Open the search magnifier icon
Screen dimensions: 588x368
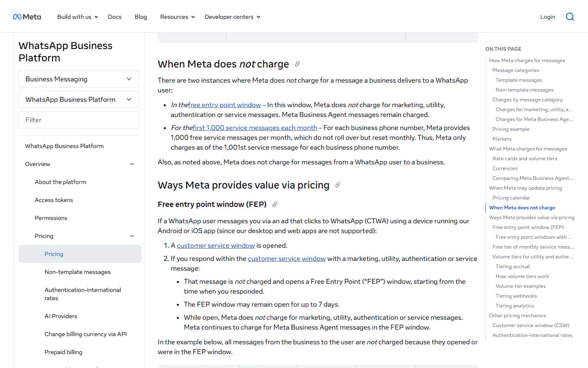(x=570, y=17)
